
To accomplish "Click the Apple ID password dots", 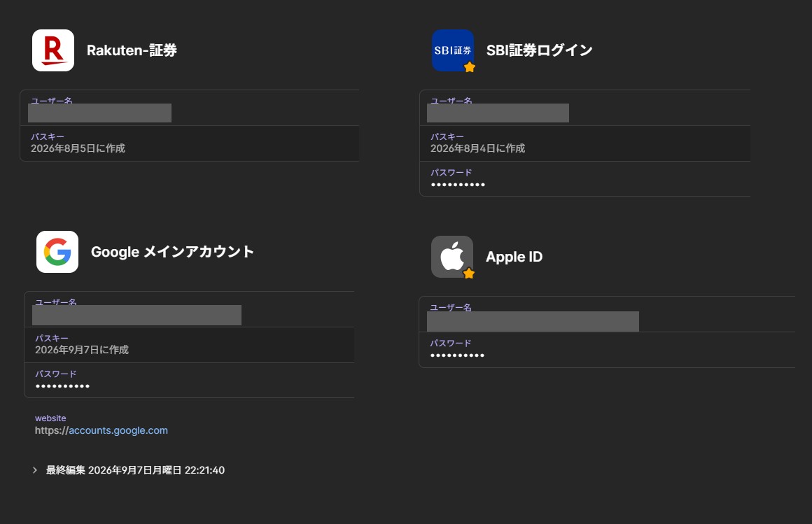I will pyautogui.click(x=457, y=355).
